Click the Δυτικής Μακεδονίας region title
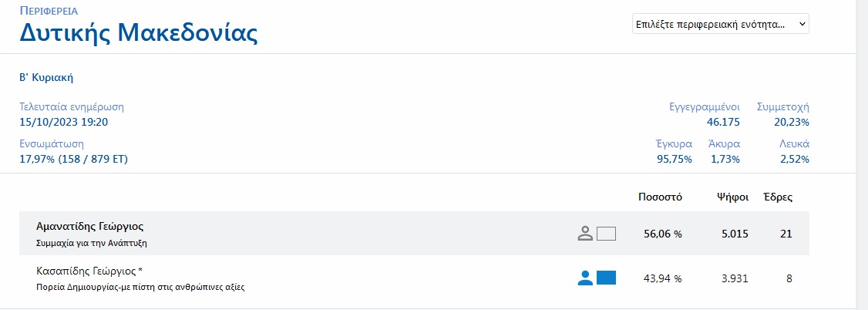Viewport: 868px width, 310px height. coord(138,32)
